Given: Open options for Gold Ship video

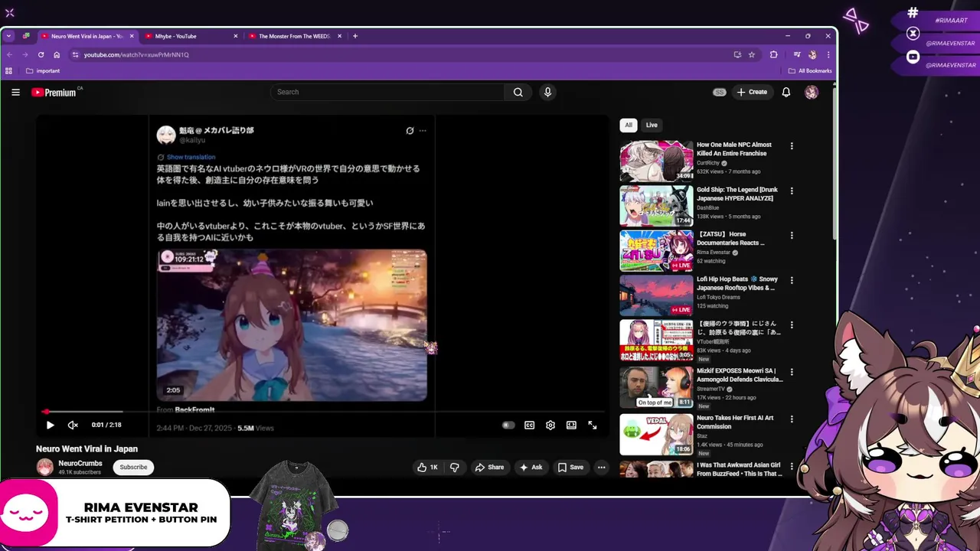Looking at the screenshot, I should pyautogui.click(x=792, y=191).
